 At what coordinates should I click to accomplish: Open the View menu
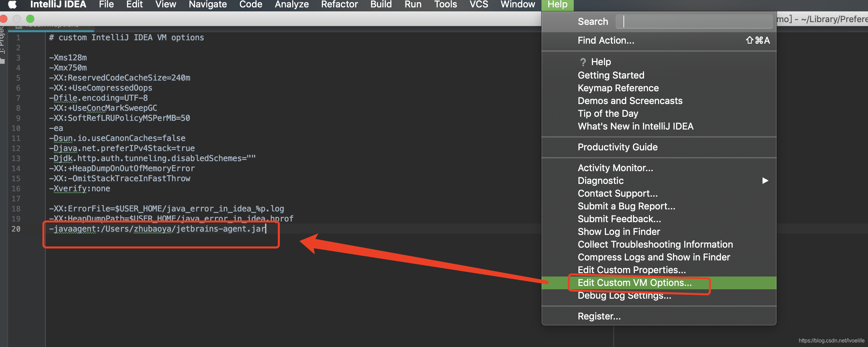[x=166, y=4]
